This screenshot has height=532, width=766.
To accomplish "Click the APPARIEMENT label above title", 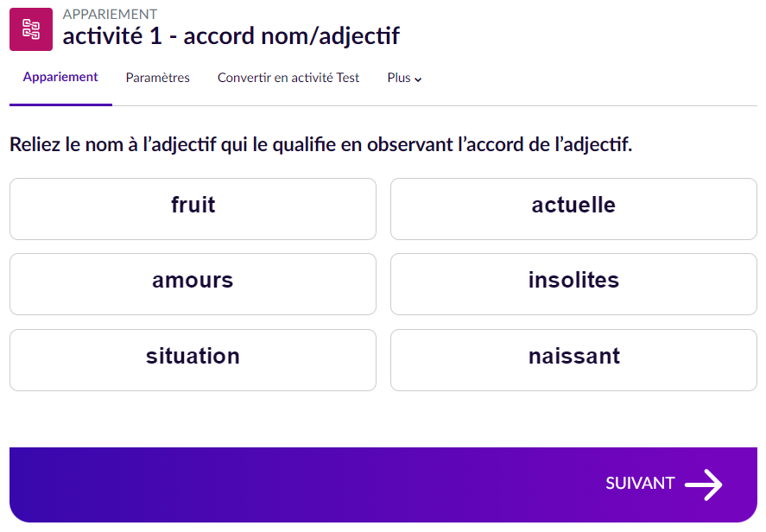I will click(110, 14).
